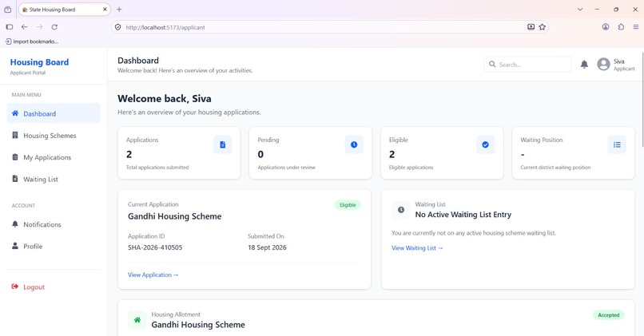The image size is (644, 336).
Task: Click the bell icon beside Notifications in sidebar
Action: pyautogui.click(x=15, y=224)
